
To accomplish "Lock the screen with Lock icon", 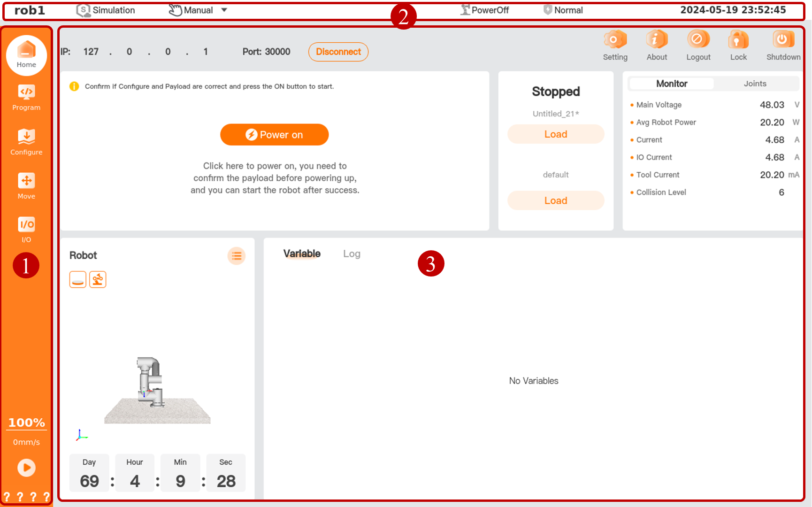I will (738, 46).
